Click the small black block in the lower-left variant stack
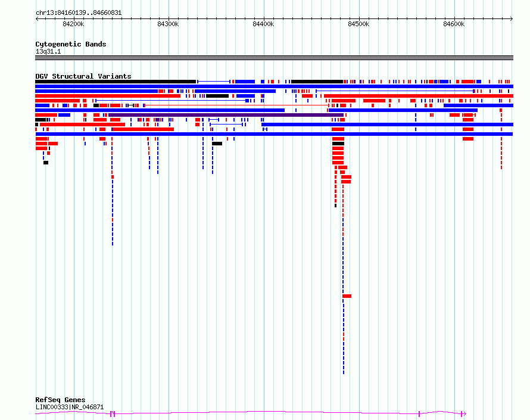This screenshot has width=530, height=420. 46,163
